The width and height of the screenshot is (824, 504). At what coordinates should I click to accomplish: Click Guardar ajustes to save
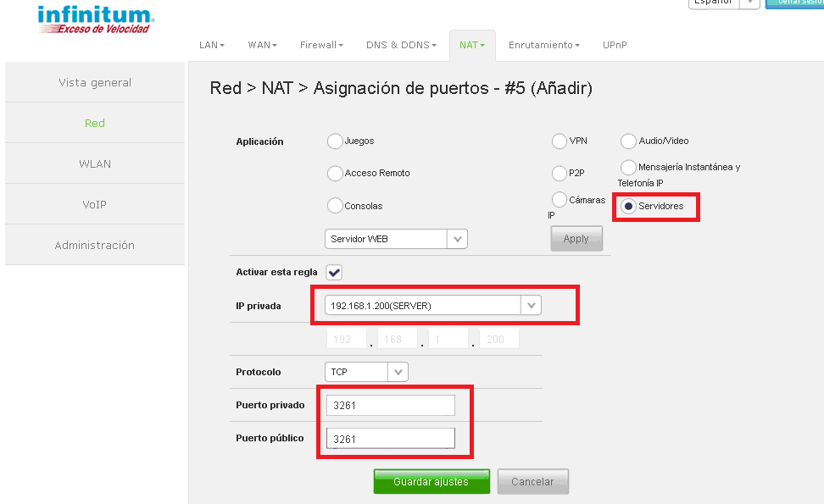(x=431, y=481)
